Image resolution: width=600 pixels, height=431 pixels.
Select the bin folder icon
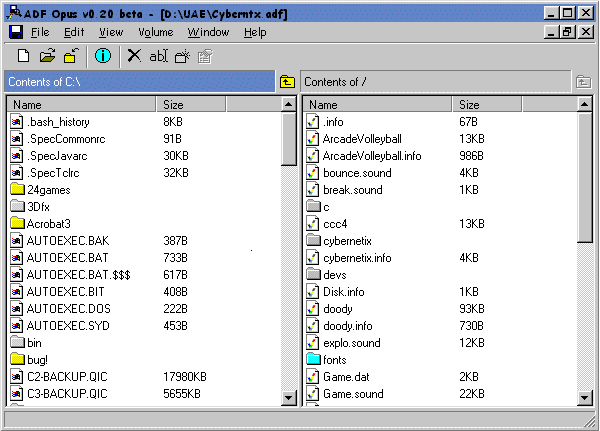17,342
